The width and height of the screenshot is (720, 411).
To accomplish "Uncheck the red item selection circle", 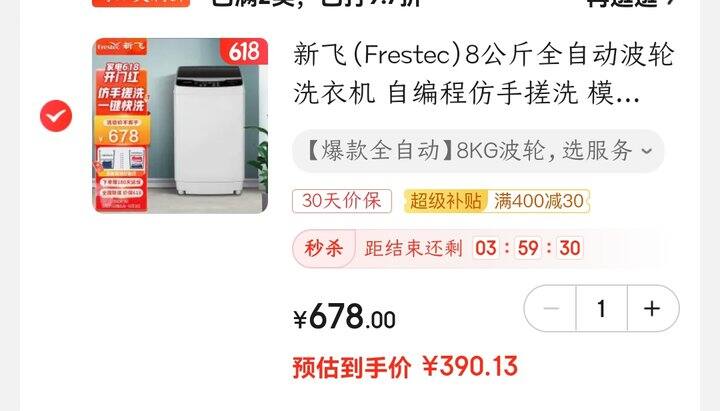I will point(56,116).
